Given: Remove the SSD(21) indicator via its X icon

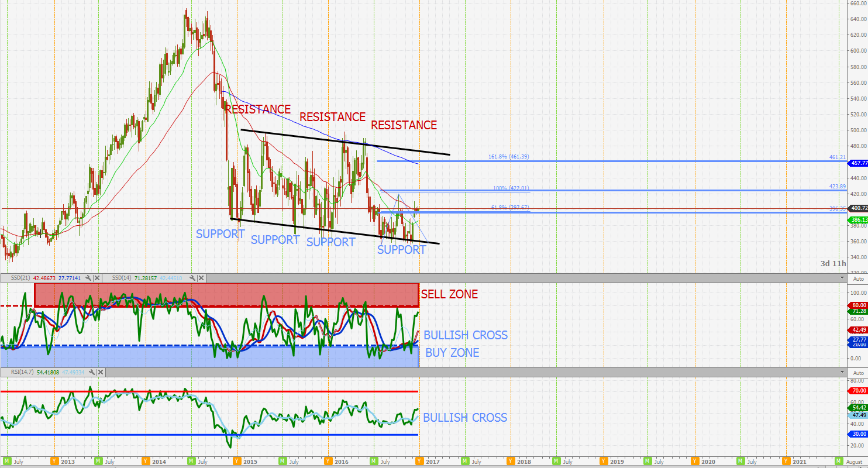Looking at the screenshot, I should [x=98, y=278].
